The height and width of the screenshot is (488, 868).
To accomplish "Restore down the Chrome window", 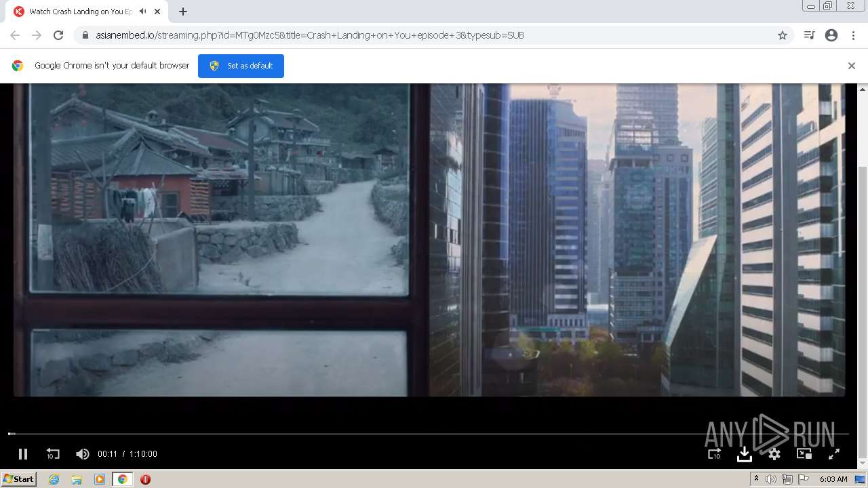I will click(828, 6).
